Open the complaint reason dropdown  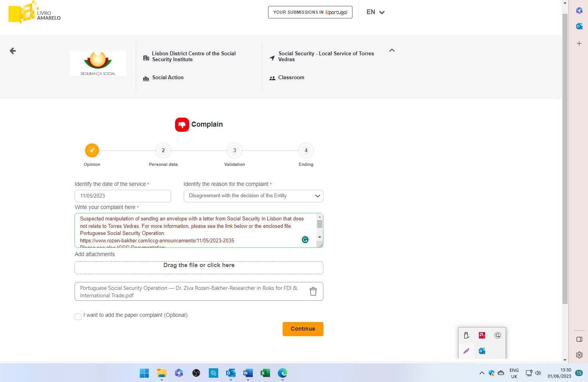pos(254,196)
